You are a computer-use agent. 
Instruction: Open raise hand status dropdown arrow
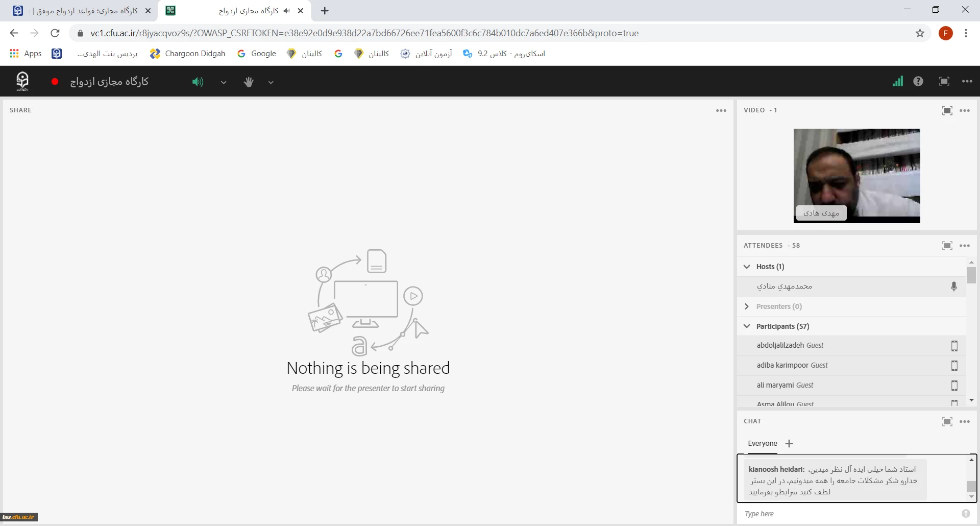[x=271, y=82]
